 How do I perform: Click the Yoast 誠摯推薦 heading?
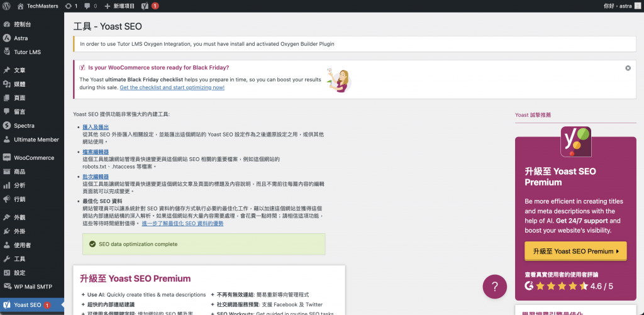[x=533, y=115]
